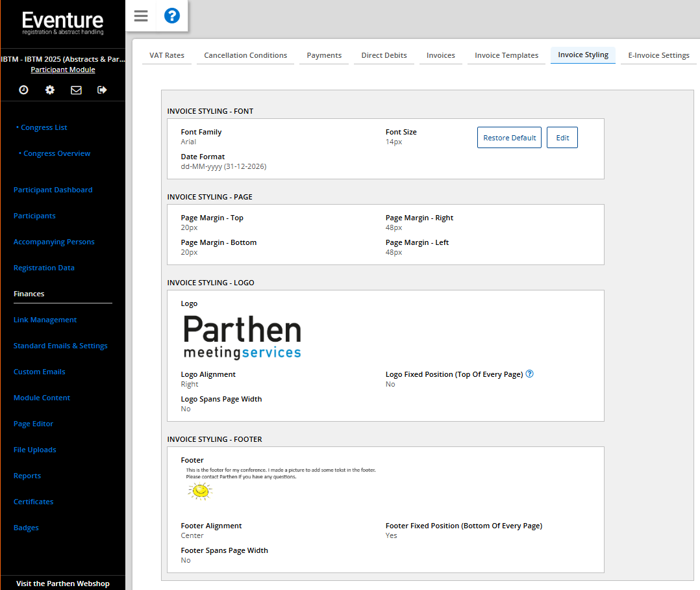Open the blue help question mark icon
This screenshot has width=700, height=590.
pyautogui.click(x=171, y=16)
